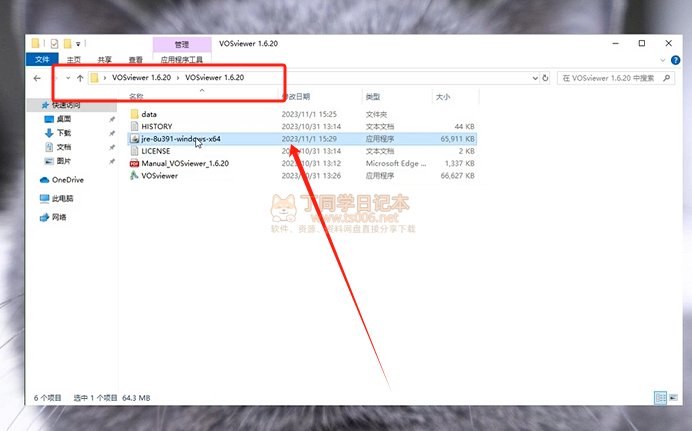Image resolution: width=692 pixels, height=431 pixels.
Task: Open the address bar history dropdown
Action: click(535, 78)
